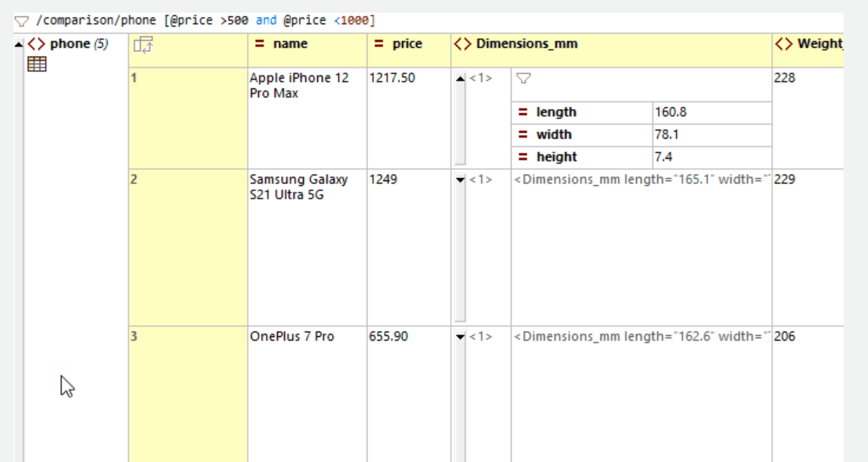Click the width value 78.1

coord(712,135)
